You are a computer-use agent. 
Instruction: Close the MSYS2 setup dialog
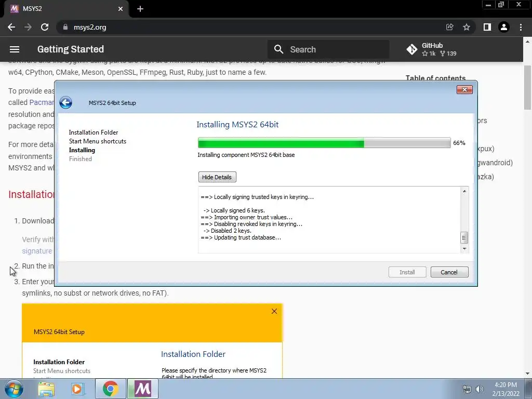point(464,89)
